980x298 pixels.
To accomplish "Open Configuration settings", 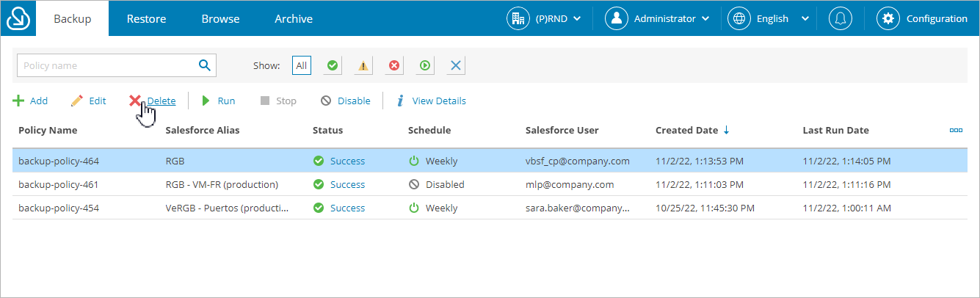I will [923, 18].
